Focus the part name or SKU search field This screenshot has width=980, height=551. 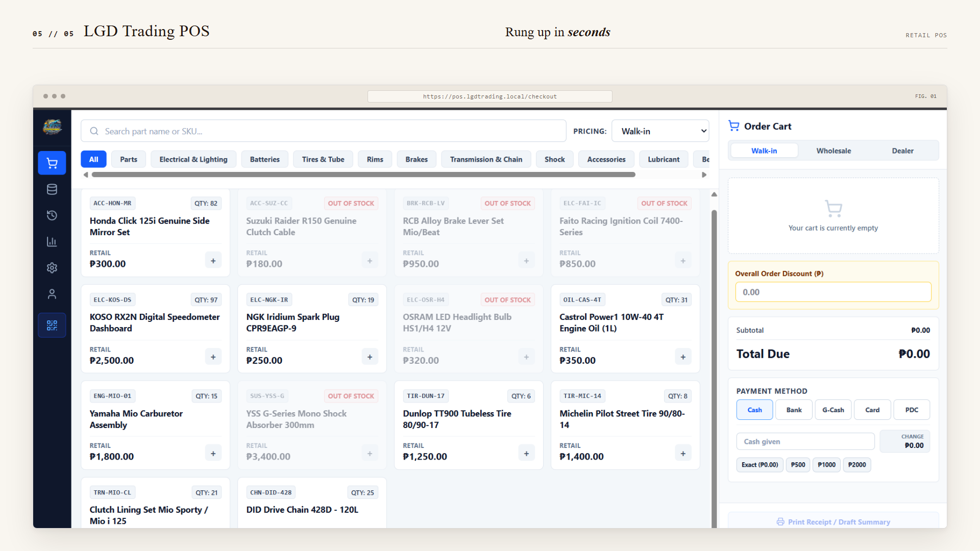(324, 131)
